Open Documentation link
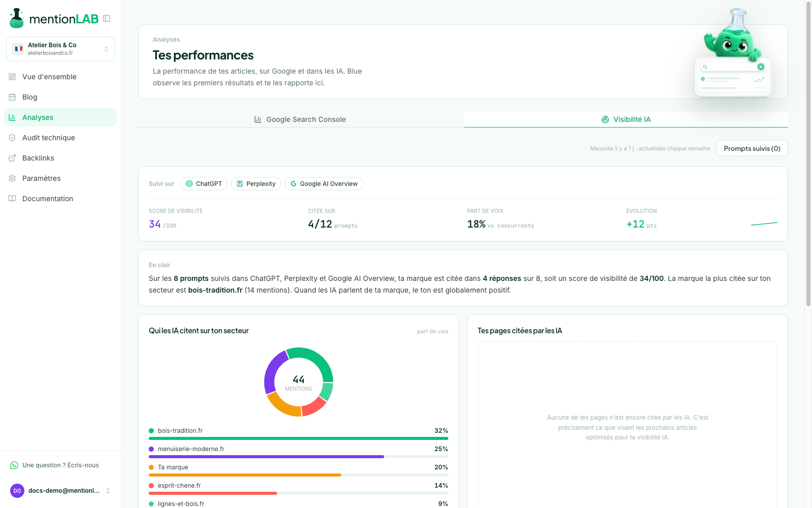Viewport: 812px width, 508px height. (60, 199)
